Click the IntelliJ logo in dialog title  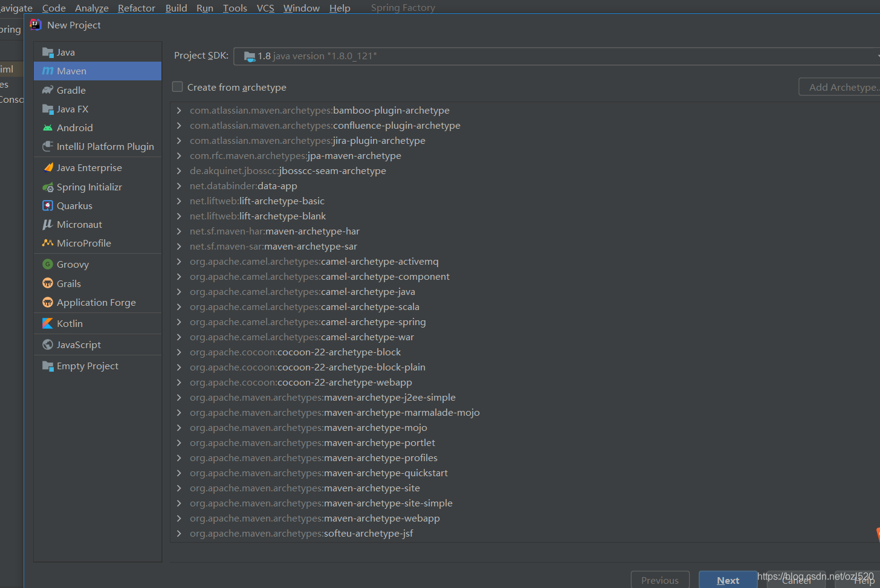click(x=36, y=25)
